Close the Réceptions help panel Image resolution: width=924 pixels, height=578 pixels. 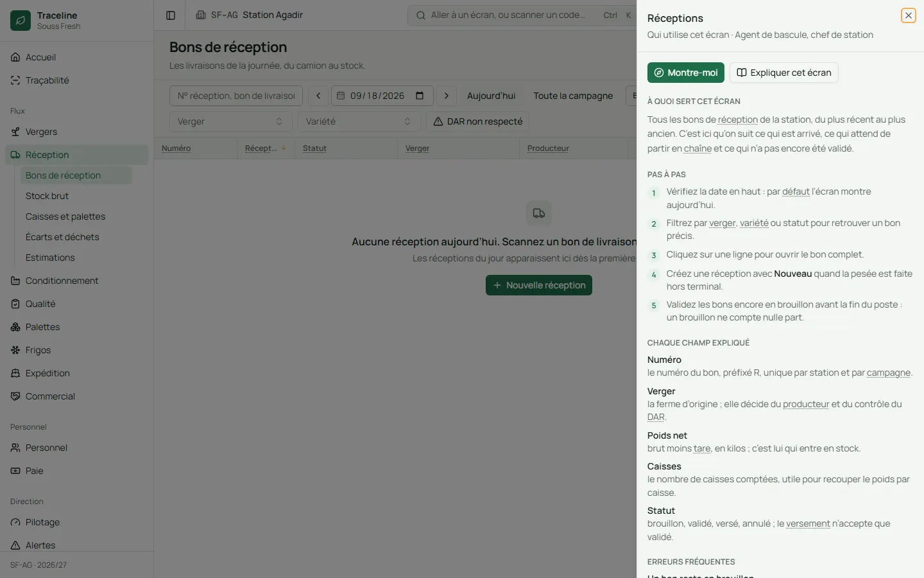point(909,15)
